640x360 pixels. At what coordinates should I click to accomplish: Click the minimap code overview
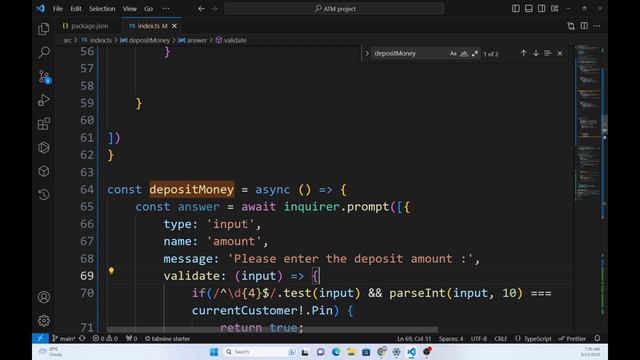[x=588, y=122]
